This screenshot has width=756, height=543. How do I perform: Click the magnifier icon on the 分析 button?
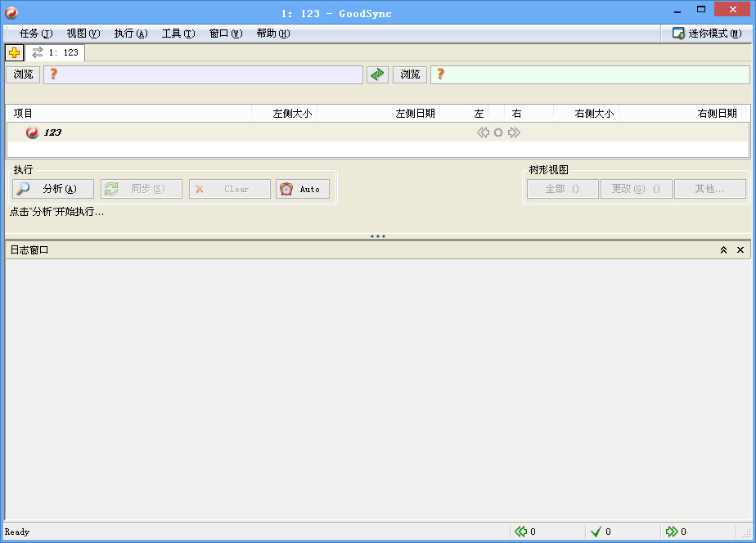[23, 189]
